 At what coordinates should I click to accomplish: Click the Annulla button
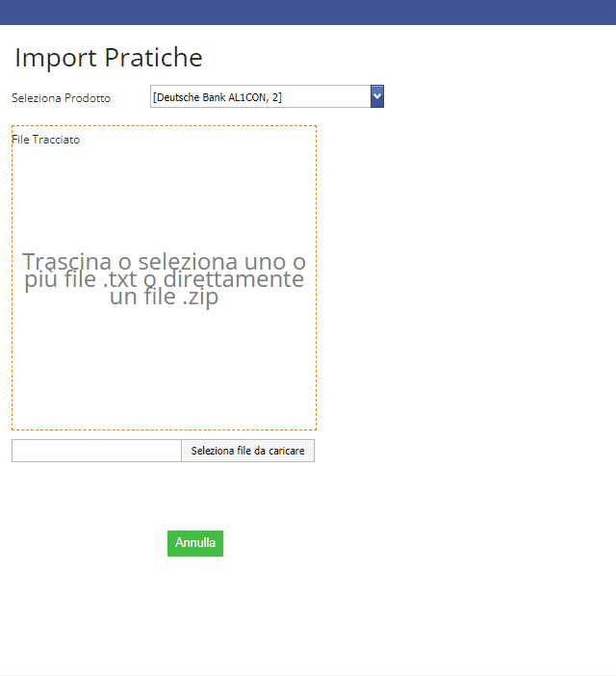(x=195, y=543)
